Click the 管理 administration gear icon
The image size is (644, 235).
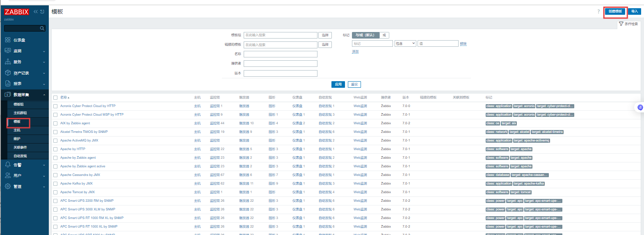[x=8, y=186]
